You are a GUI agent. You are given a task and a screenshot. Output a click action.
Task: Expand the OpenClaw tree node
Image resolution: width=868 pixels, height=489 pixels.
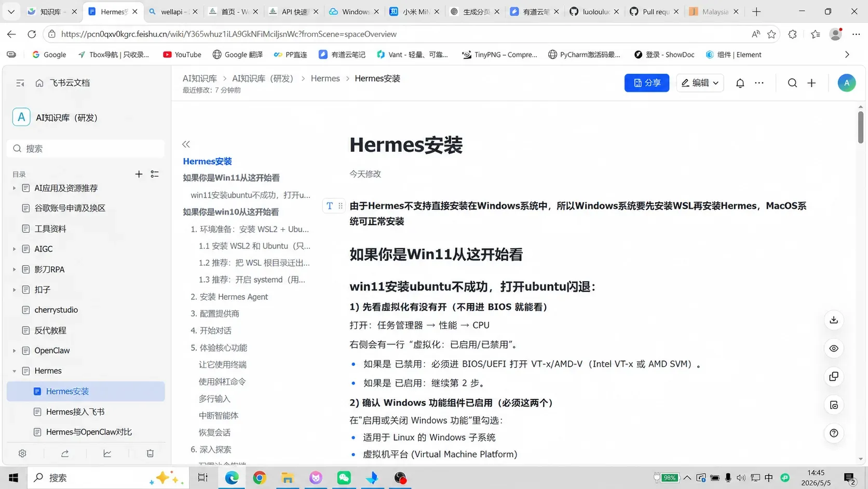(x=14, y=351)
